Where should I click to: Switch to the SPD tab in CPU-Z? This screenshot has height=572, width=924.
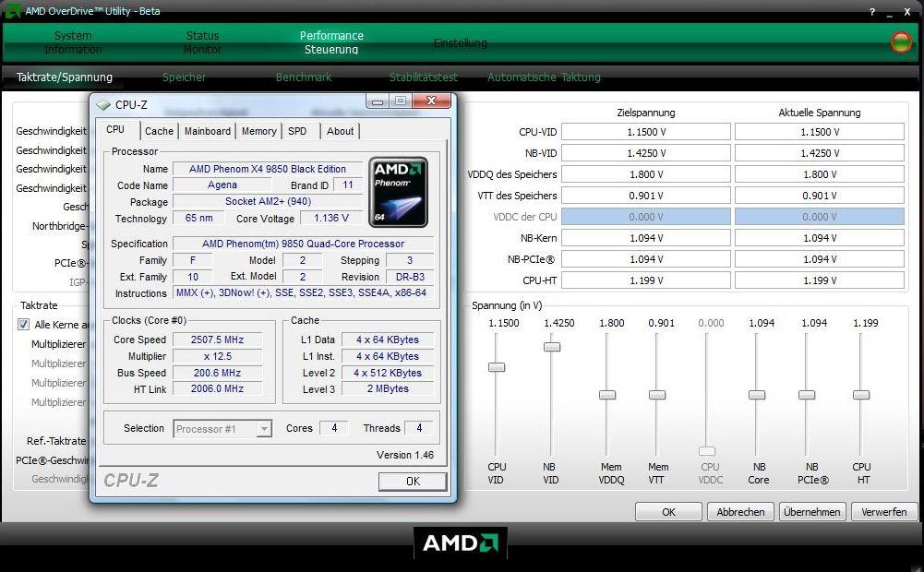coord(297,131)
